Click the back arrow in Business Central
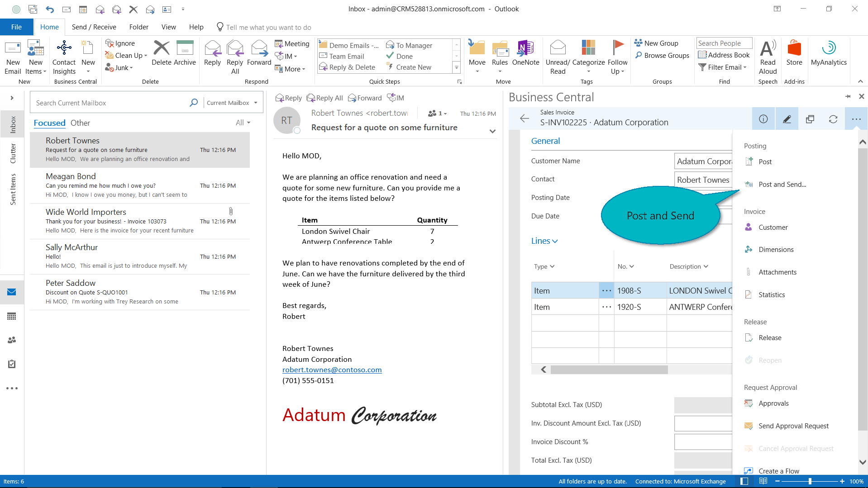 point(524,118)
